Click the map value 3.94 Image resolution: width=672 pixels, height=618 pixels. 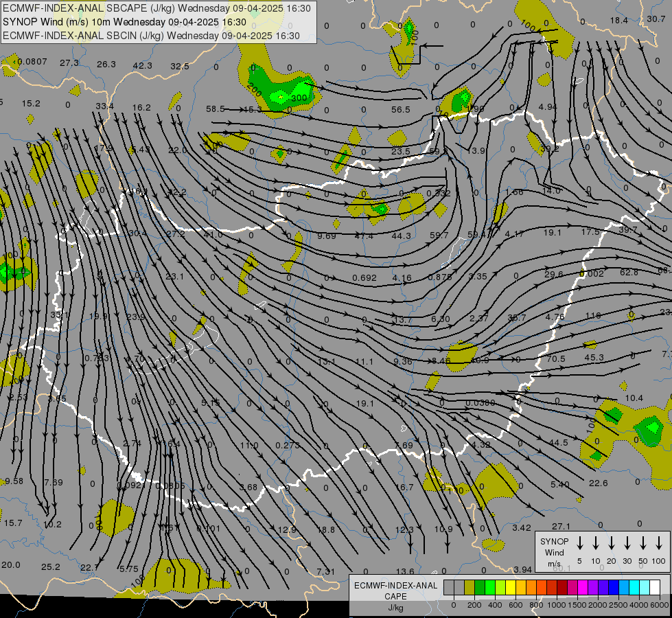[x=523, y=569]
